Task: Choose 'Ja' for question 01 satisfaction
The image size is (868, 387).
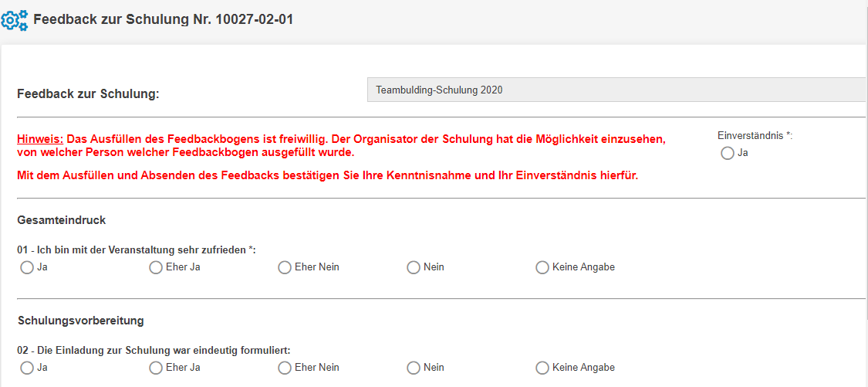Action: (27, 268)
